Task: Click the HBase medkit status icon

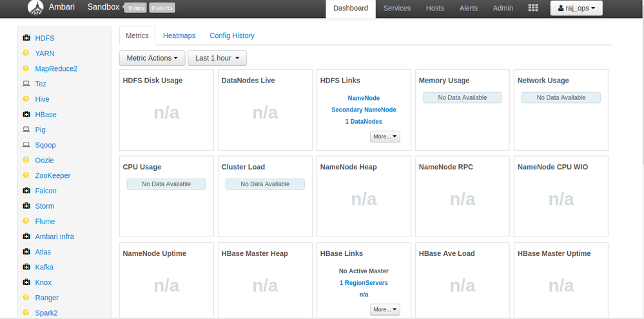Action: point(26,115)
